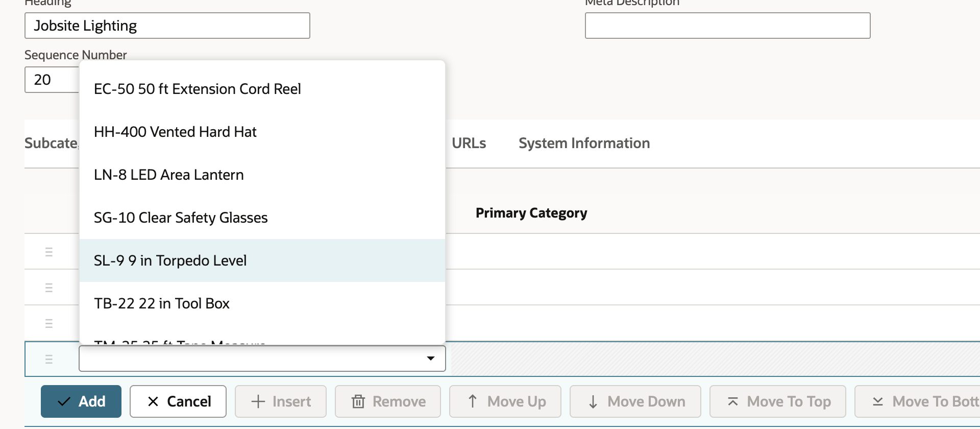Confirm the new row with Add button

[x=81, y=401]
